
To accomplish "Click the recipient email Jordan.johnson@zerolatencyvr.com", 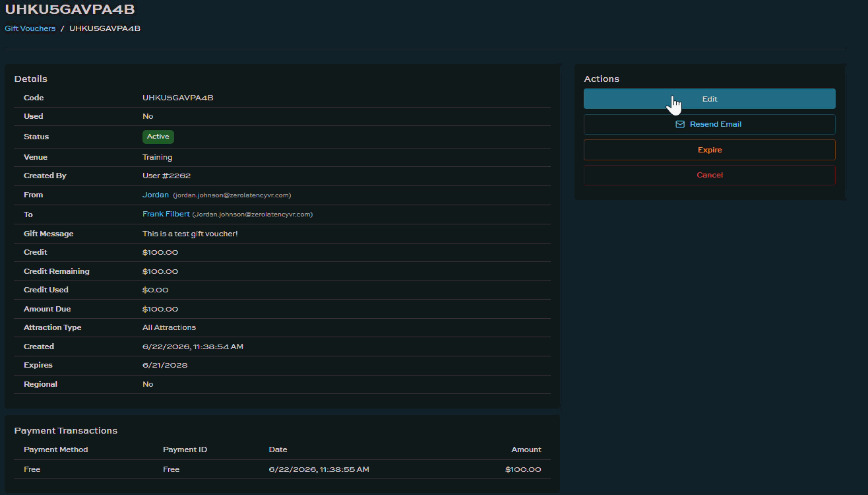I will 253,214.
